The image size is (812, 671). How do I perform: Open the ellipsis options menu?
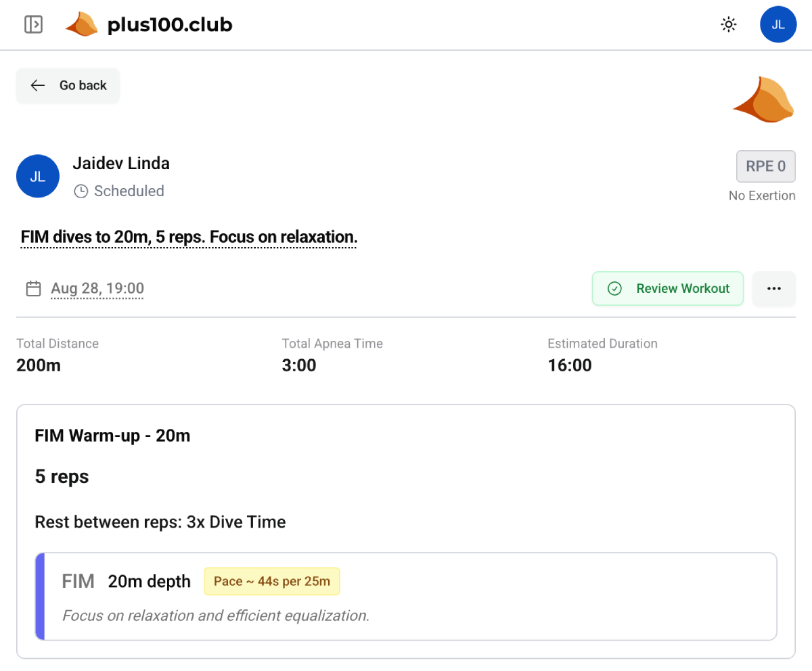tap(773, 288)
